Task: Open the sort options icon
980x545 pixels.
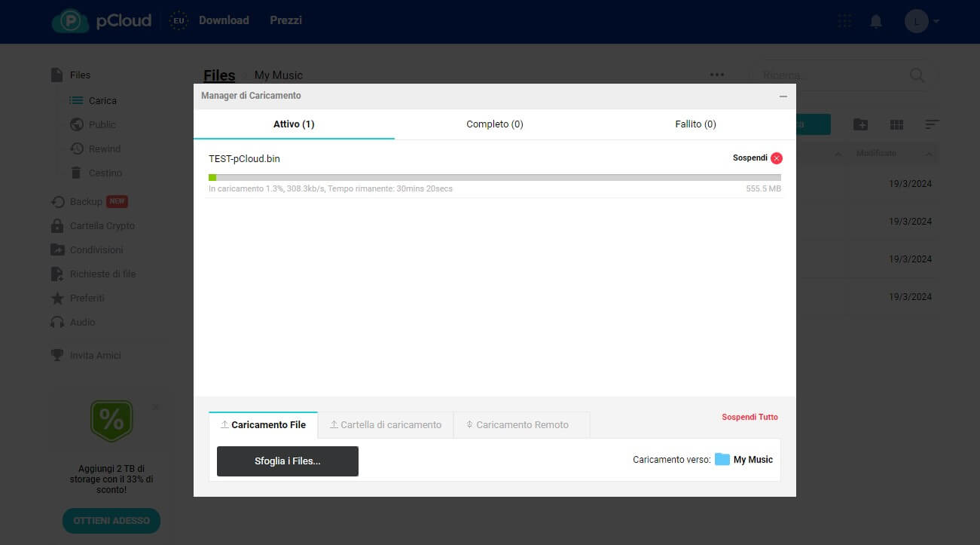Action: pyautogui.click(x=933, y=124)
